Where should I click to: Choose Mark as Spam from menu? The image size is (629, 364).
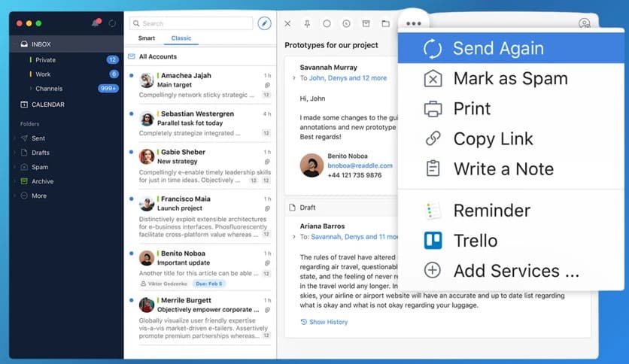tap(511, 78)
